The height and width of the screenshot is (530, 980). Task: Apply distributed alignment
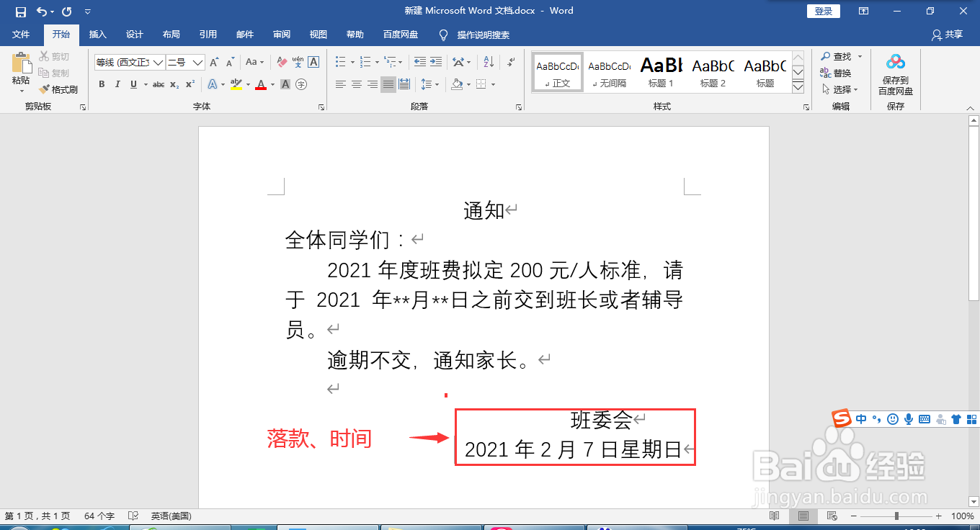pos(404,84)
